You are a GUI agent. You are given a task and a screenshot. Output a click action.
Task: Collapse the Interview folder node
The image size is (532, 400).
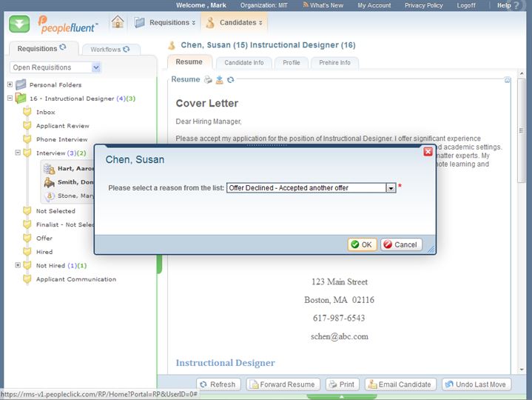click(x=18, y=153)
